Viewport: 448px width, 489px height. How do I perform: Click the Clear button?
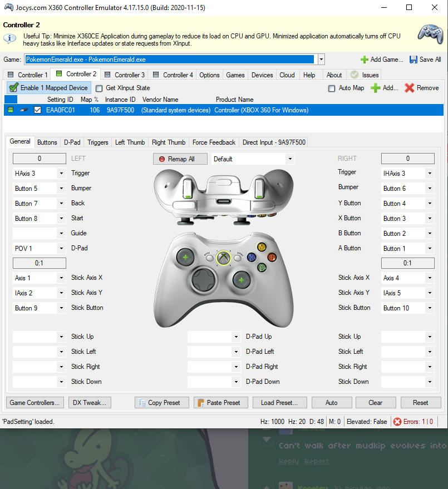coord(376,403)
